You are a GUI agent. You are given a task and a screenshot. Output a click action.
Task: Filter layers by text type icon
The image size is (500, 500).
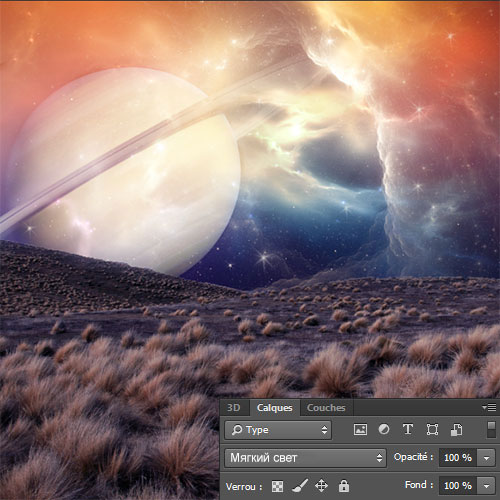point(408,429)
